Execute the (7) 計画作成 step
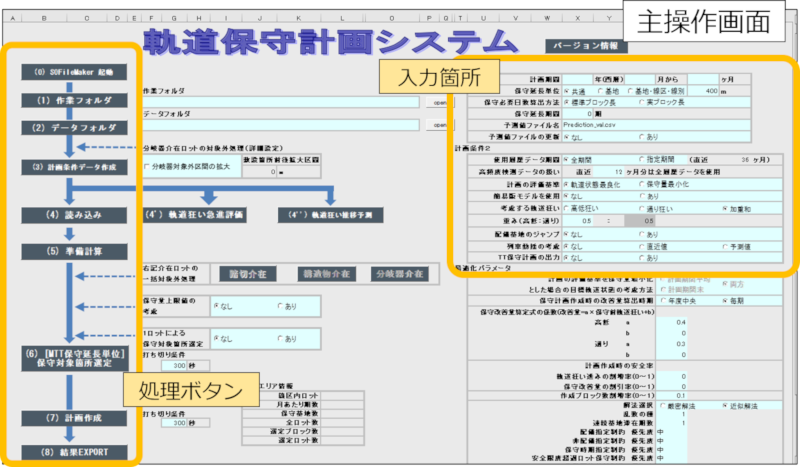800x467 pixels. click(x=74, y=416)
